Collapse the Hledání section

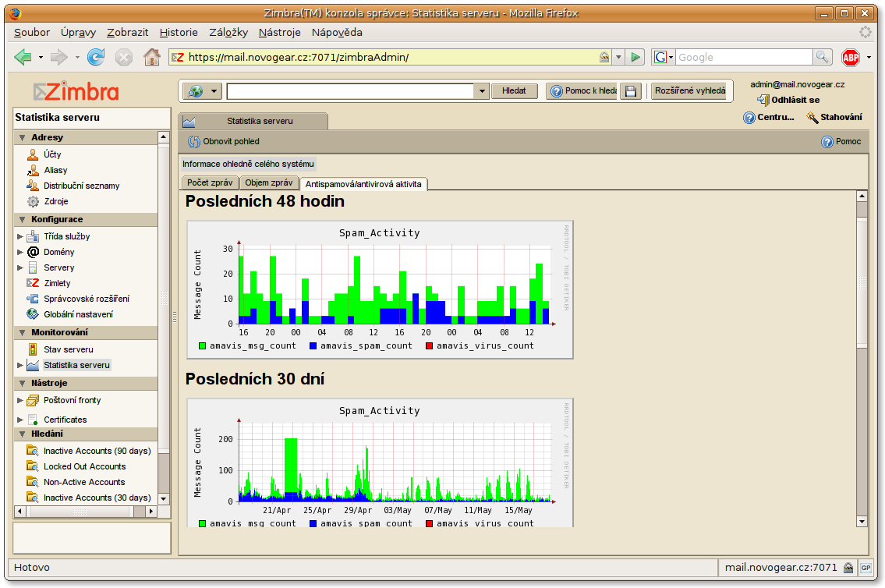point(22,434)
